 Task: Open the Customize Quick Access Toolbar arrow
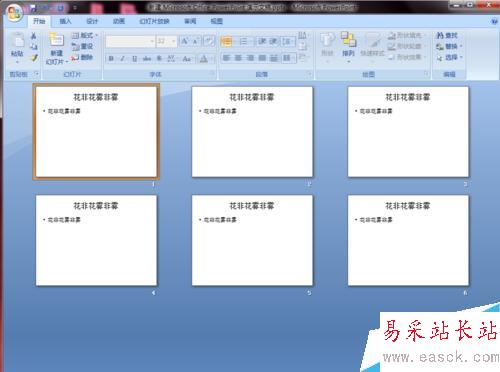pos(75,7)
